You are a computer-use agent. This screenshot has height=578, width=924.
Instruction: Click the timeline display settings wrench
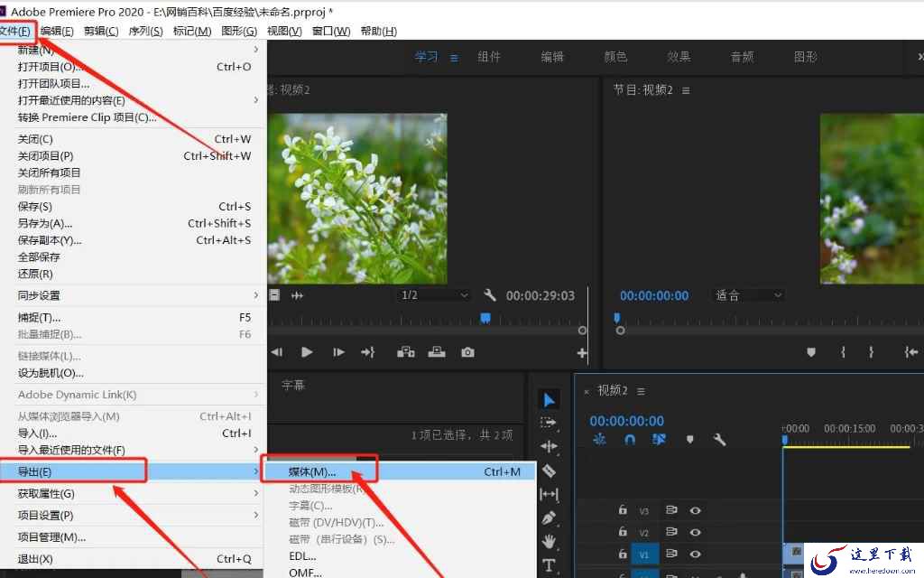[719, 440]
